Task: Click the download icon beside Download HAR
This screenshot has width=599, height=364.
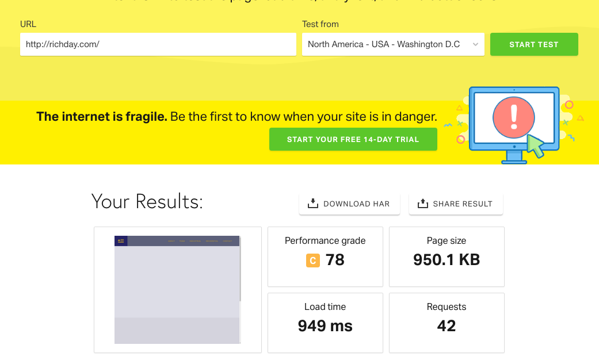Action: click(x=313, y=204)
